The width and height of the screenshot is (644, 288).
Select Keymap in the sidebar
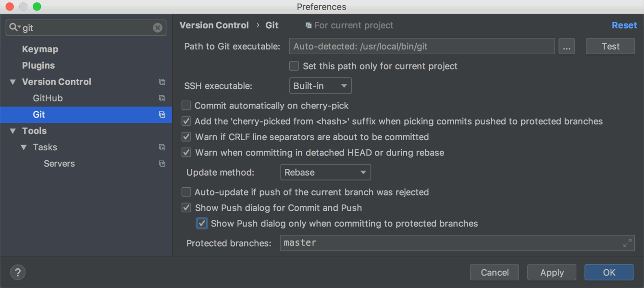coord(40,49)
